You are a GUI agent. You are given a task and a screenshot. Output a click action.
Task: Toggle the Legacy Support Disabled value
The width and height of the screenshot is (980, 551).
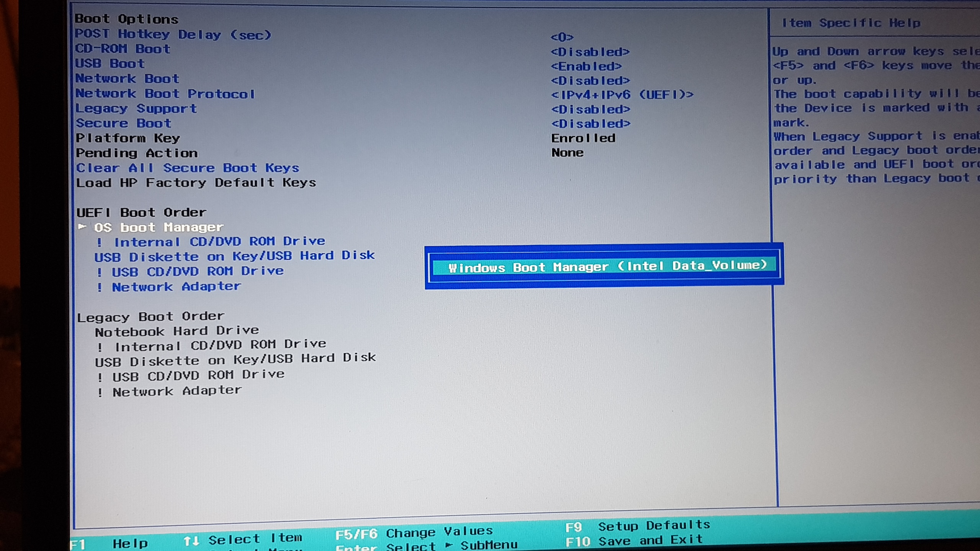[590, 109]
